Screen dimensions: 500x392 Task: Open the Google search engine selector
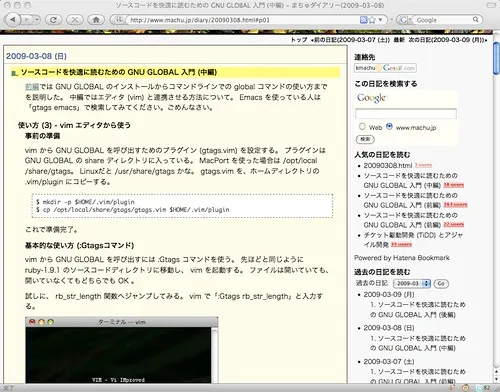(x=405, y=20)
